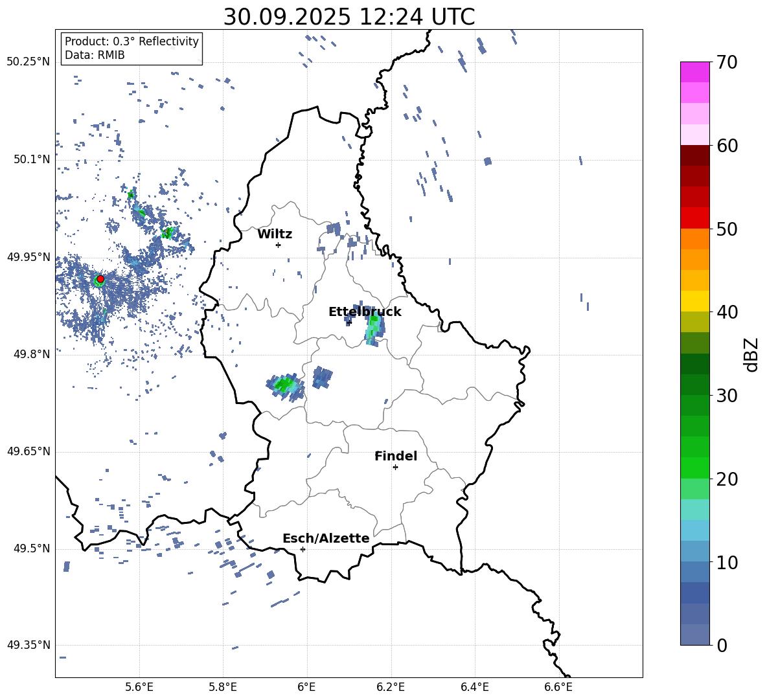Screen dimensions: 767x700
Task: Click the 6.6°E longitude label
Action: pos(558,687)
